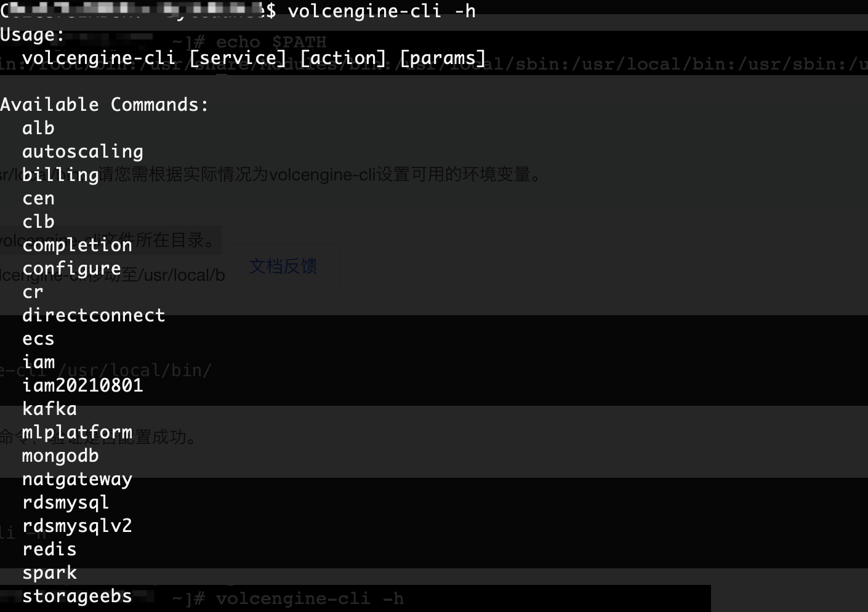
Task: Click the volcengine-cli -h typed command
Action: tap(382, 11)
